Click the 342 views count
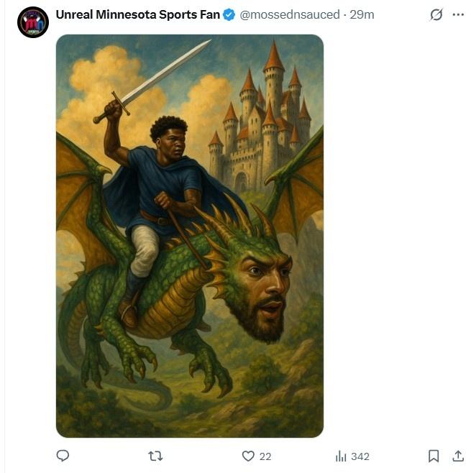Viewport: 476px width, 473px height. click(x=360, y=456)
